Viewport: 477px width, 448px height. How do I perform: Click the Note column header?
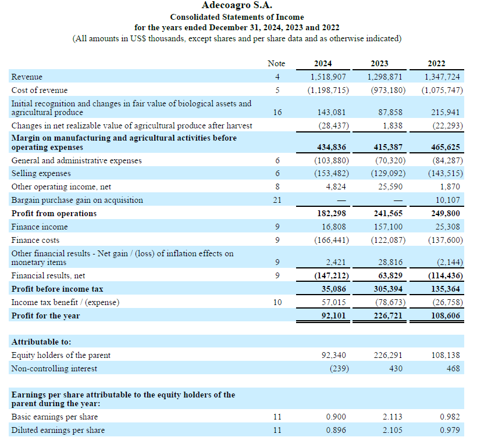tap(276, 63)
